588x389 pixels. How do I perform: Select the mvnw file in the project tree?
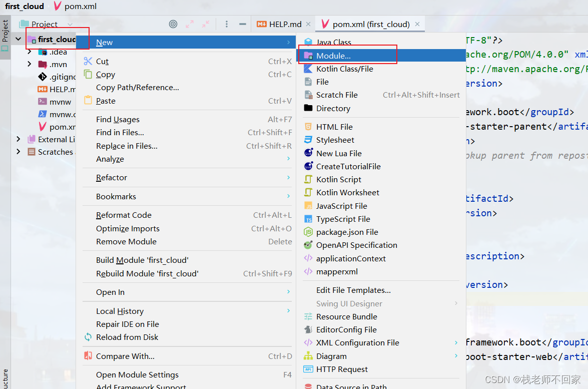(55, 102)
